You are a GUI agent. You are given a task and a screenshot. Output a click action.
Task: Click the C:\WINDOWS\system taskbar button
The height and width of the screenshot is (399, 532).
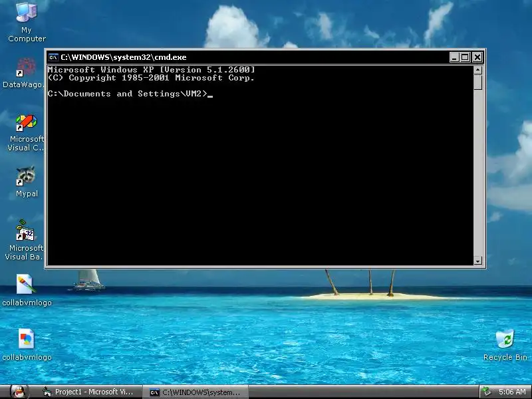tap(195, 392)
